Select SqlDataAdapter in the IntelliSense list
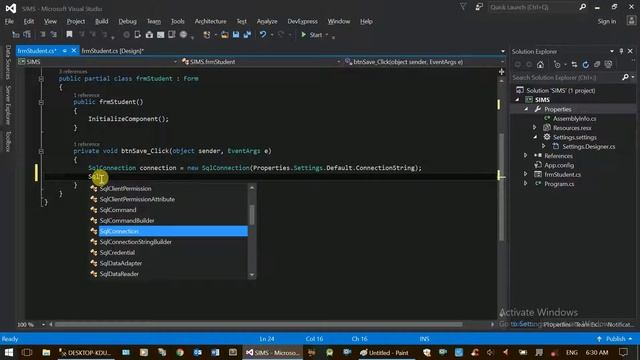This screenshot has width=640, height=360. (x=121, y=263)
